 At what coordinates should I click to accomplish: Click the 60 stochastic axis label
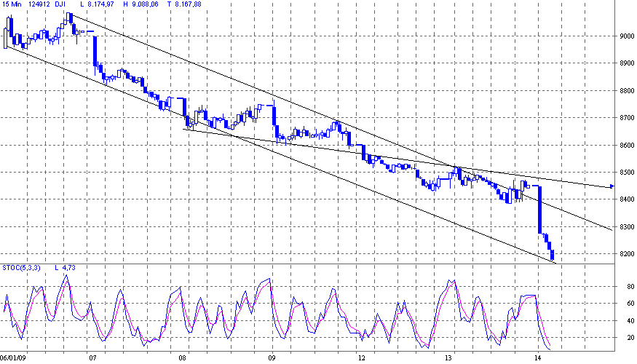click(x=630, y=304)
